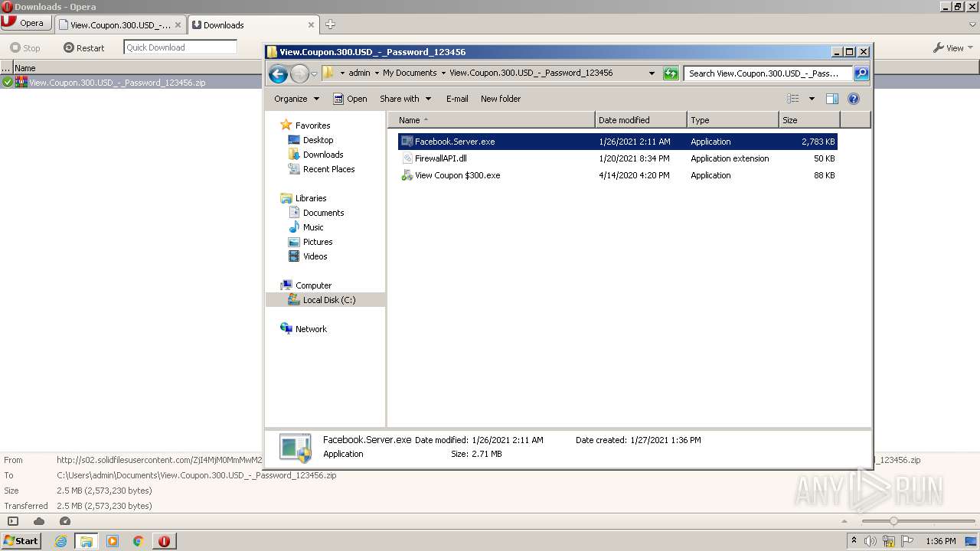
Task: Select FirewallAPI.dll file
Action: pos(617,158)
